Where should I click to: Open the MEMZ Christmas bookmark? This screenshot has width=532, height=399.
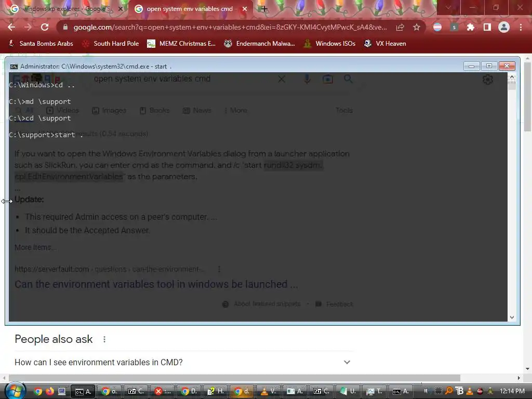(x=181, y=44)
